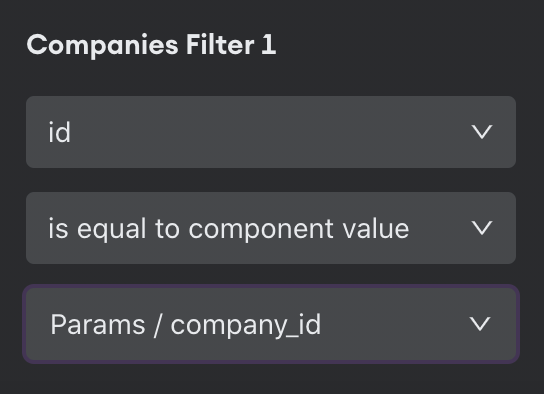Viewport: 544px width, 394px height.
Task: Expand the comparison operator selector
Action: [271, 228]
